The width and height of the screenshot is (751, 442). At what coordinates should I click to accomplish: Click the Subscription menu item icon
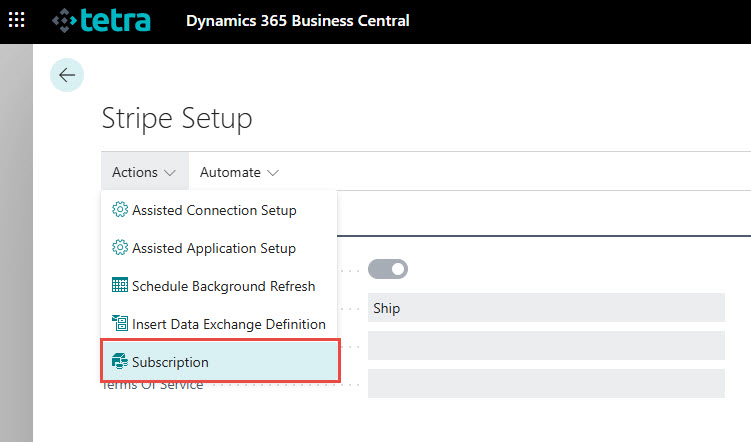(x=120, y=362)
